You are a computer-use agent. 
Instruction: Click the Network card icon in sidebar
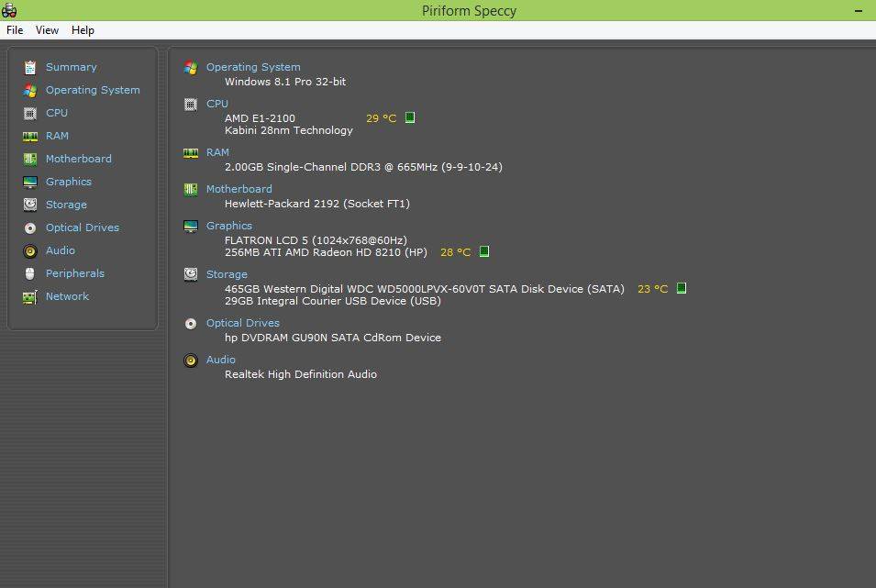click(x=30, y=297)
